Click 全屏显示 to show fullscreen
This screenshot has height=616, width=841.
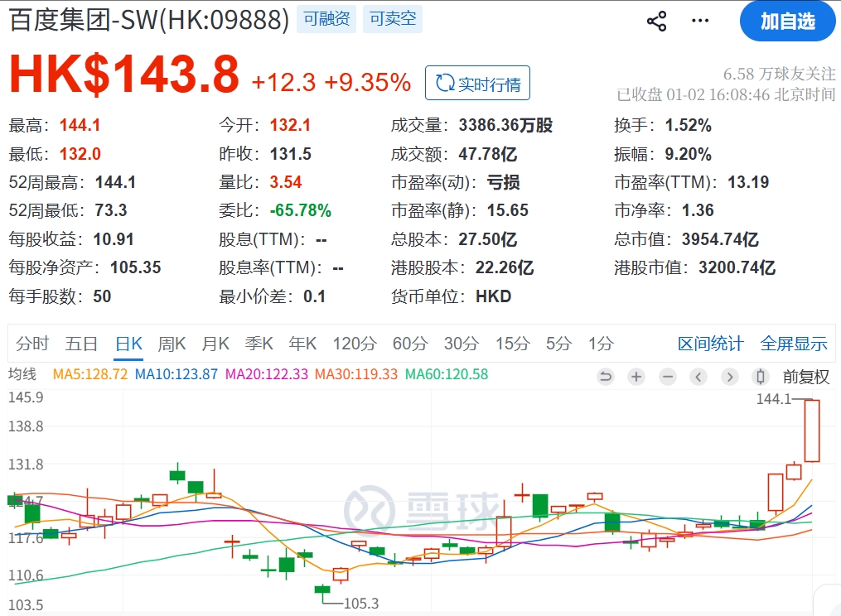pyautogui.click(x=794, y=343)
